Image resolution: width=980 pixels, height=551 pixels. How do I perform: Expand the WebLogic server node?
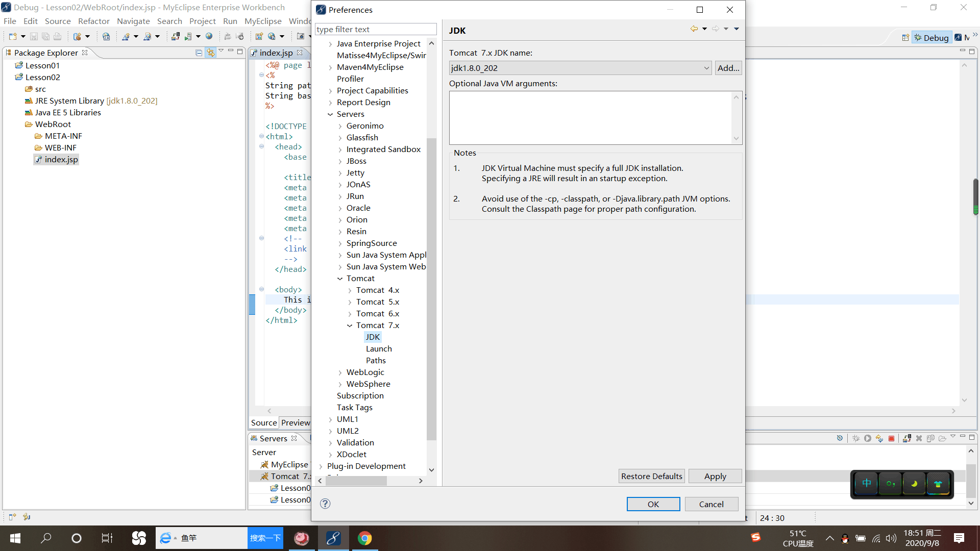(x=340, y=372)
